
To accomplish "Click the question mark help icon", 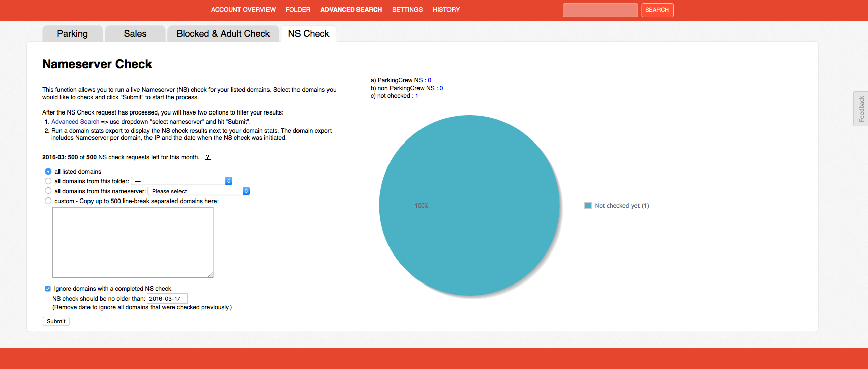I will click(208, 157).
